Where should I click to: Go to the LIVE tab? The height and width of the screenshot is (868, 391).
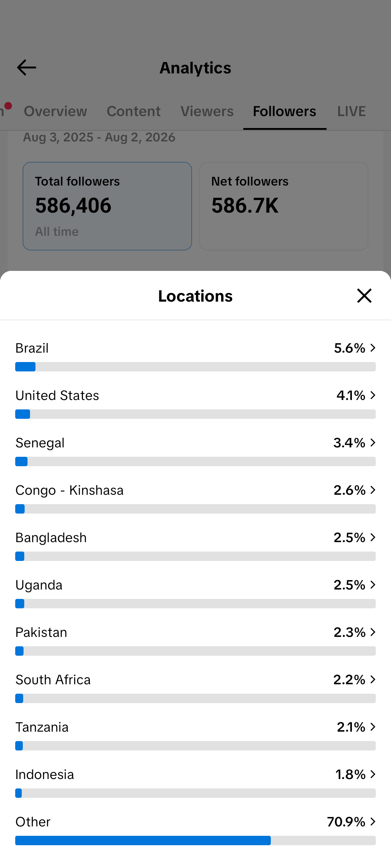[x=352, y=111]
